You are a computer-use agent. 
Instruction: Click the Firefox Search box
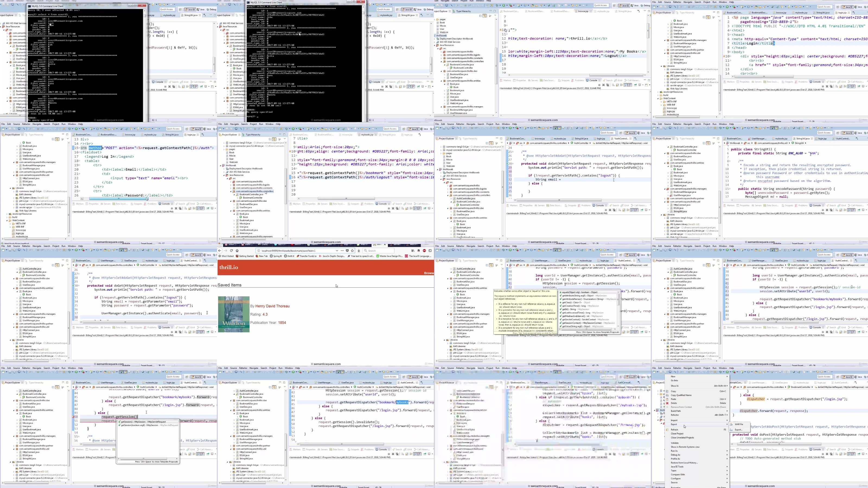pos(379,251)
